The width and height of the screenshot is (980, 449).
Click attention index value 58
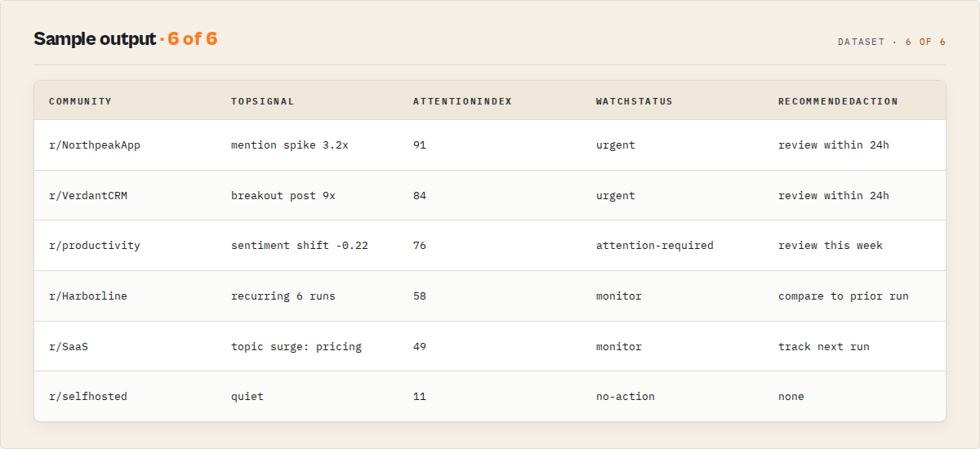[420, 296]
